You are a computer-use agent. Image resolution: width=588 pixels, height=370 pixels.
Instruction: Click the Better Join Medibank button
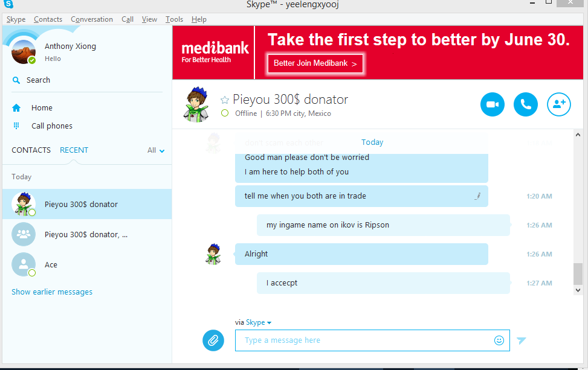315,63
